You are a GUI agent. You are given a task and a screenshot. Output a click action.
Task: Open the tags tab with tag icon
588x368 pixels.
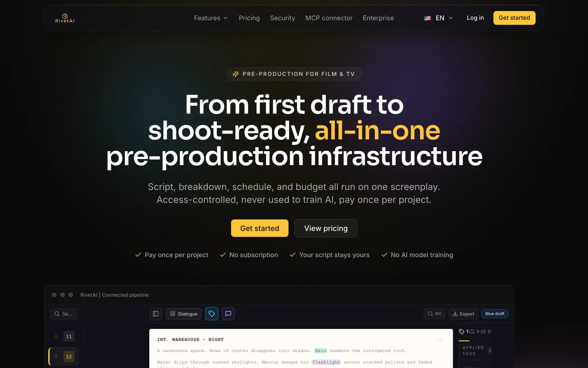point(464,332)
